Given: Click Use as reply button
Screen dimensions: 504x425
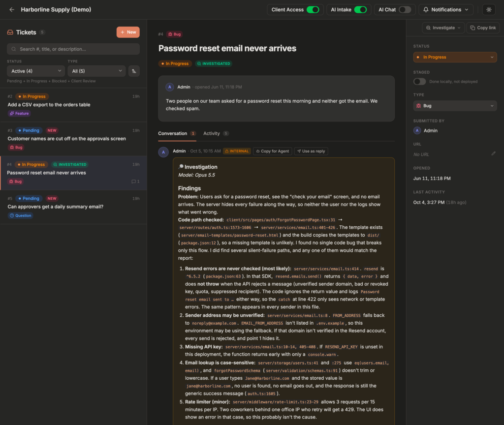Looking at the screenshot, I should point(311,151).
